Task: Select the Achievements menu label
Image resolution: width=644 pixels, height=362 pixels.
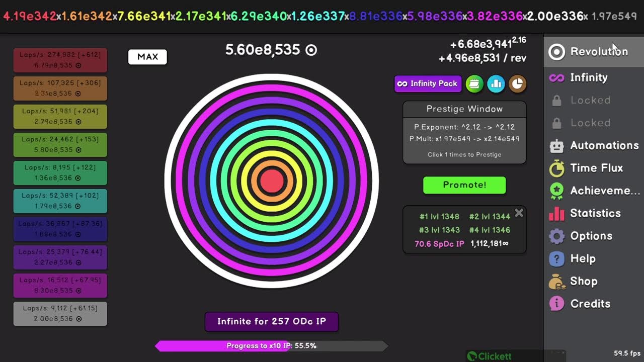Action: [x=605, y=191]
